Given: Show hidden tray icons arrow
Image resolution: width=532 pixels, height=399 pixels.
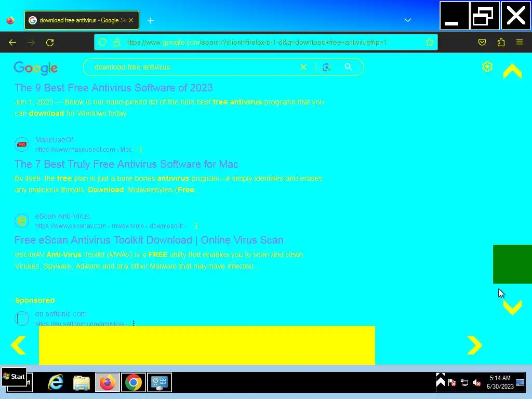Looking at the screenshot, I should [x=441, y=380].
